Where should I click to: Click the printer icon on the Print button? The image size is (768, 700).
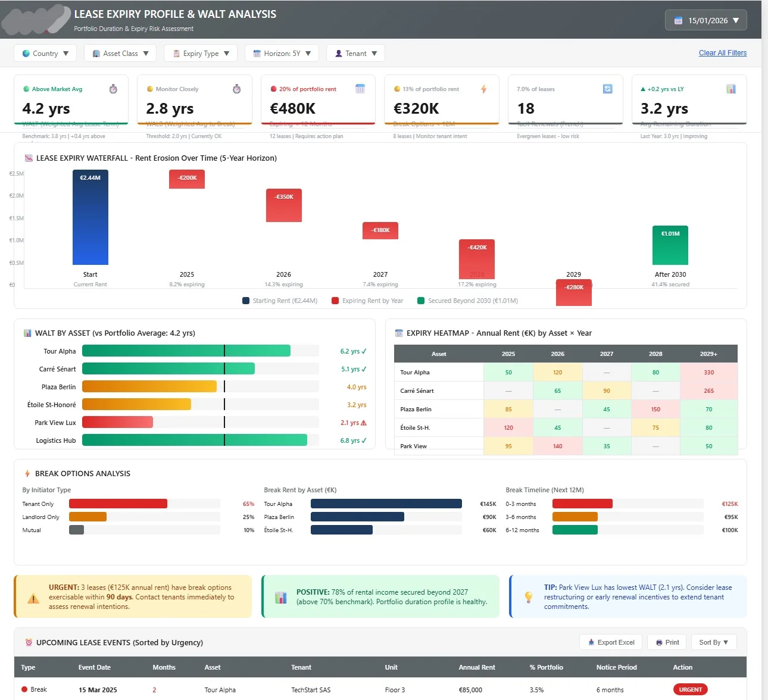658,642
